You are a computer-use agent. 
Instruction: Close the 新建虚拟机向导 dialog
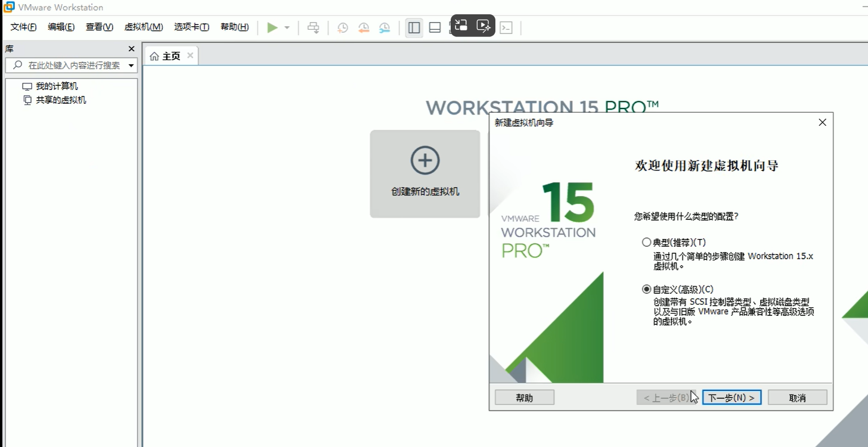822,122
